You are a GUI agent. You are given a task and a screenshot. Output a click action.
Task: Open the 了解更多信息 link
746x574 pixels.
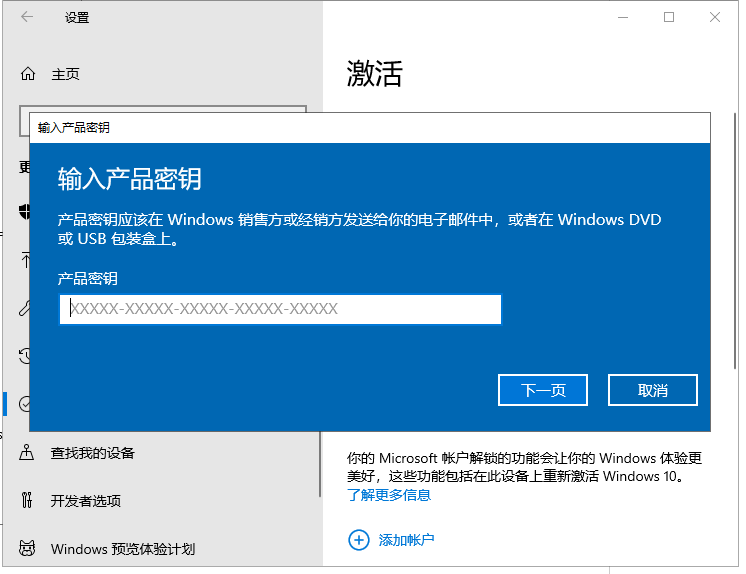tap(389, 495)
